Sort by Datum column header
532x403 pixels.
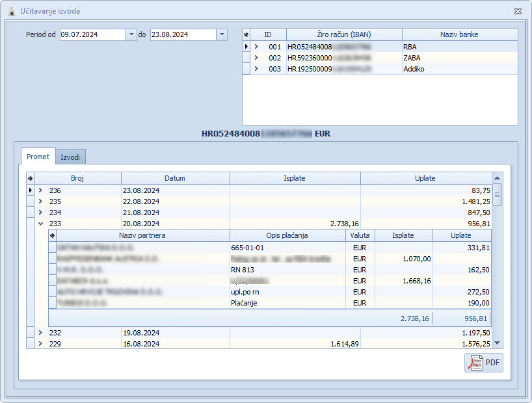(x=175, y=178)
